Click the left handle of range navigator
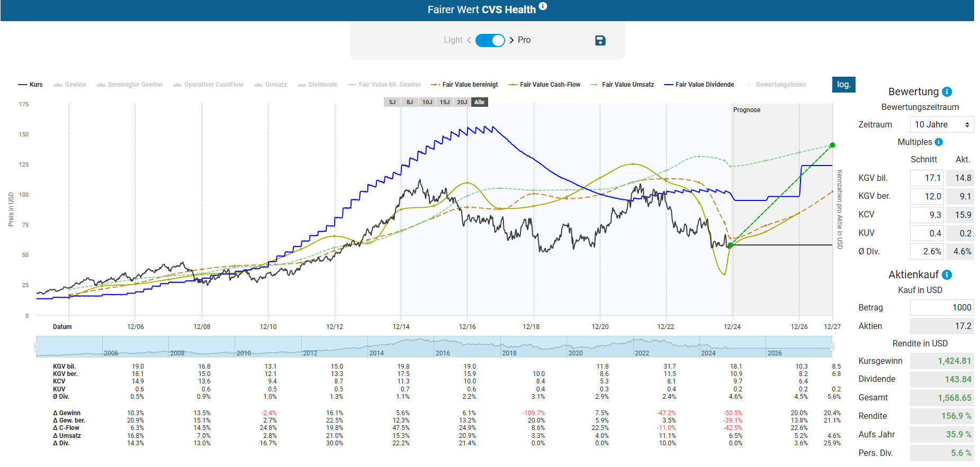 click(x=36, y=347)
